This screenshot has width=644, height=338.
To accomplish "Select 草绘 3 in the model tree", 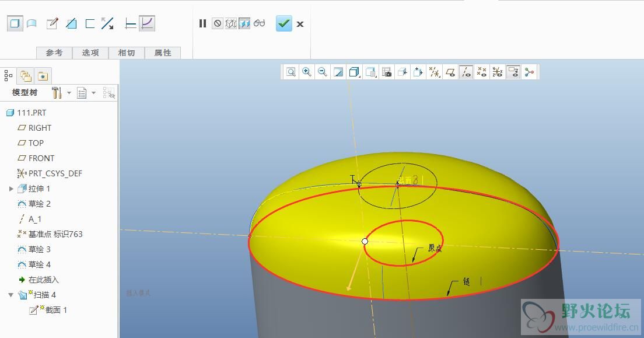I will 40,249.
